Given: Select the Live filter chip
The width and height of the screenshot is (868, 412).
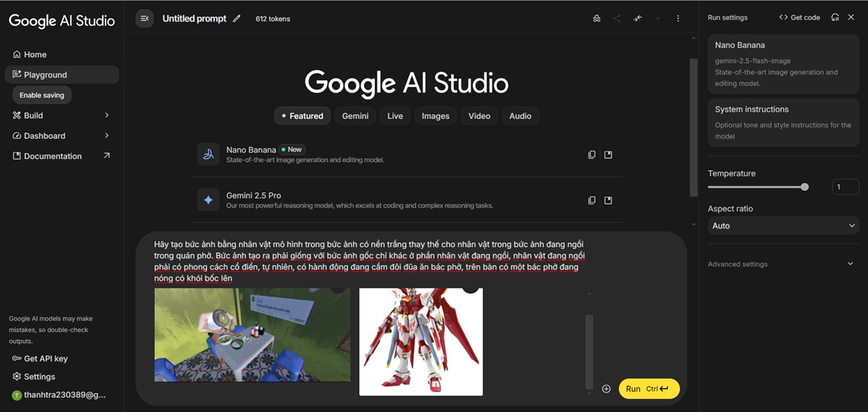Looking at the screenshot, I should click(x=395, y=116).
